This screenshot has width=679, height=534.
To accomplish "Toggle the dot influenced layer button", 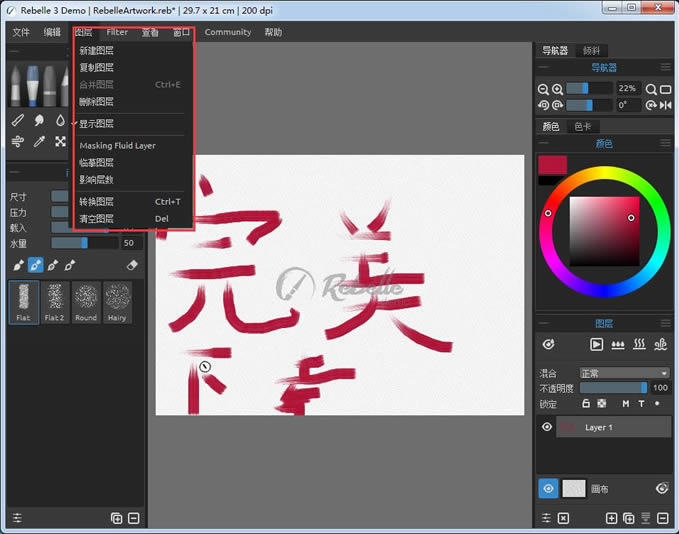I will point(657,404).
